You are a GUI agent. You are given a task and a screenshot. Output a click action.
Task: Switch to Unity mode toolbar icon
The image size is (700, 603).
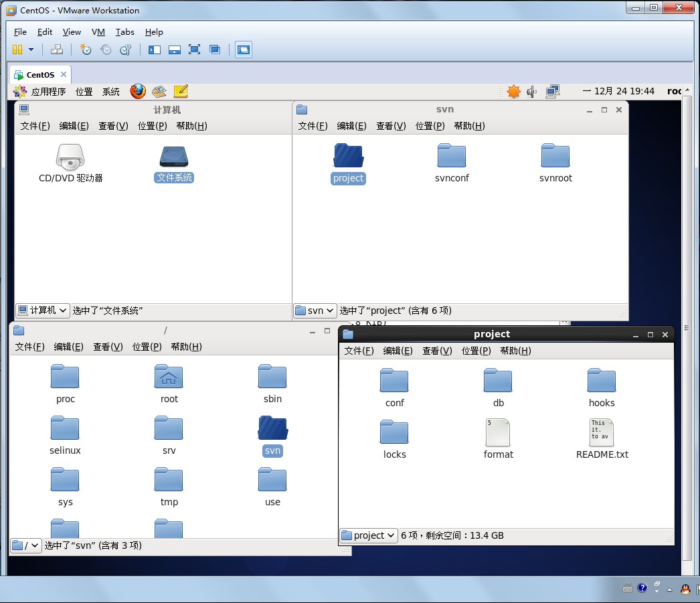(x=215, y=50)
